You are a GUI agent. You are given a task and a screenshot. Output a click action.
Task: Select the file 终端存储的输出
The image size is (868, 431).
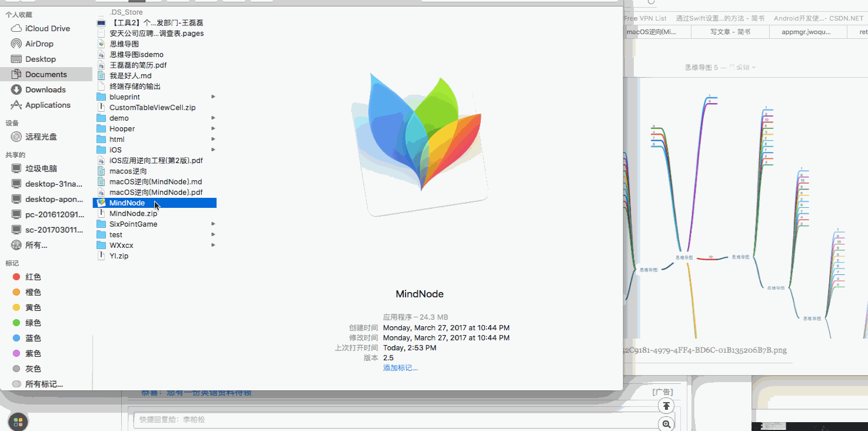135,86
